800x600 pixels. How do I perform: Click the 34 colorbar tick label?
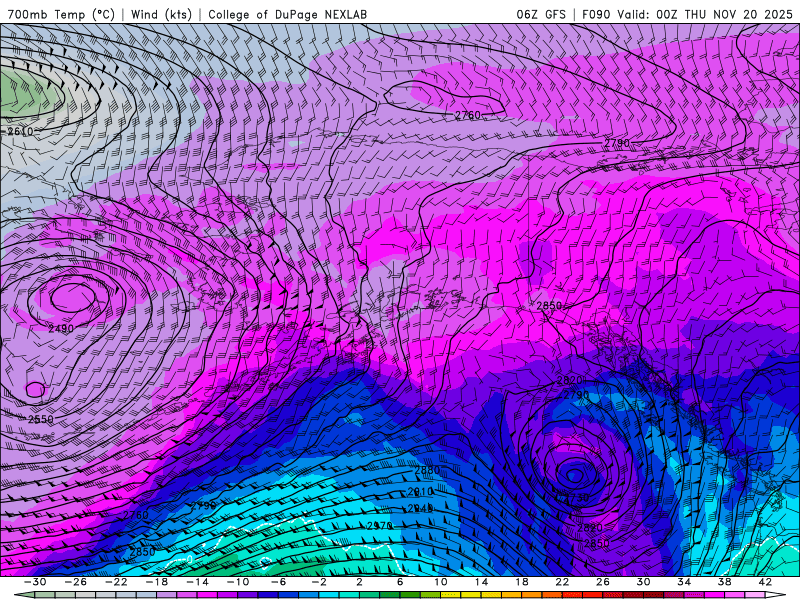click(684, 582)
